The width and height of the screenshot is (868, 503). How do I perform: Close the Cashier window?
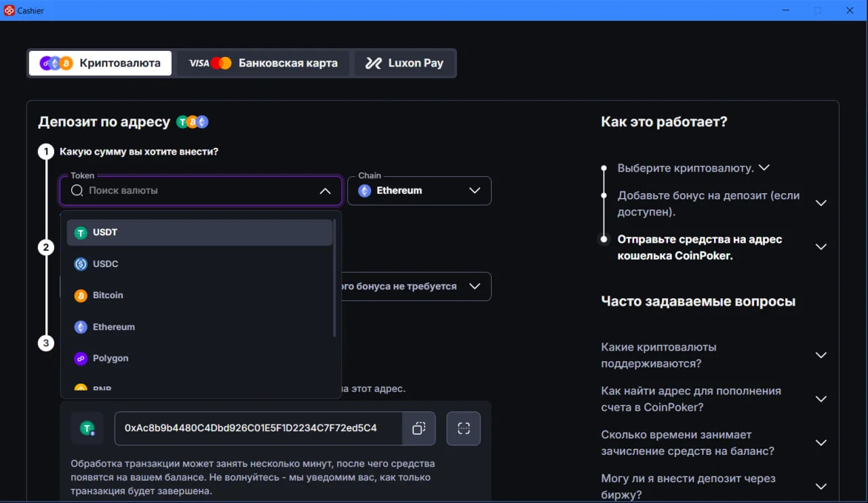pyautogui.click(x=850, y=10)
